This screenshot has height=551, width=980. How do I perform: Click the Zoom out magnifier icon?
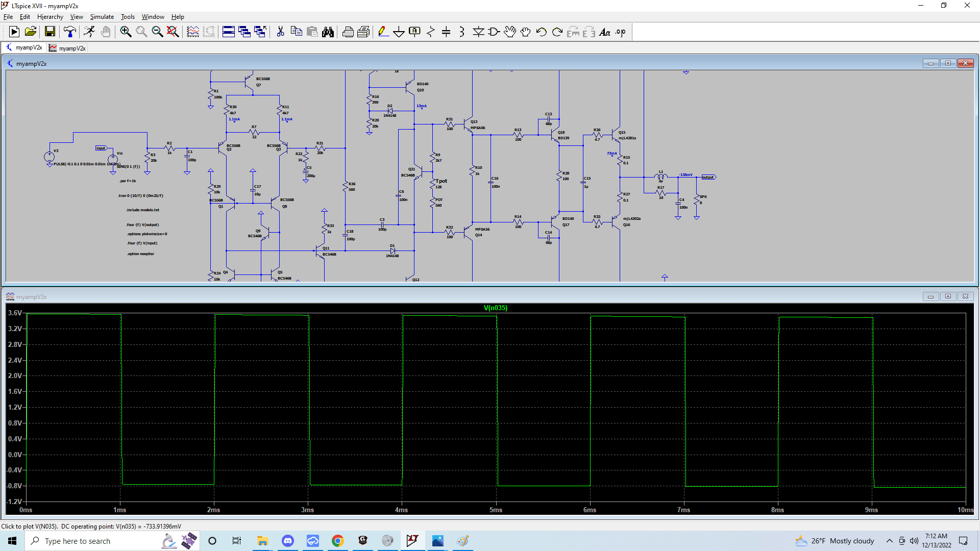[x=157, y=32]
